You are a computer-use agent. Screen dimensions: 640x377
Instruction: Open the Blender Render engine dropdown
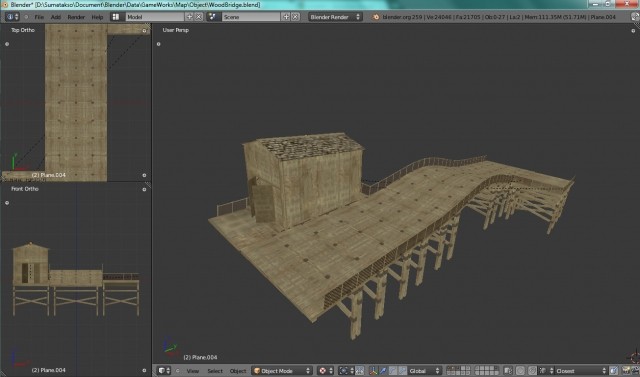pyautogui.click(x=335, y=17)
